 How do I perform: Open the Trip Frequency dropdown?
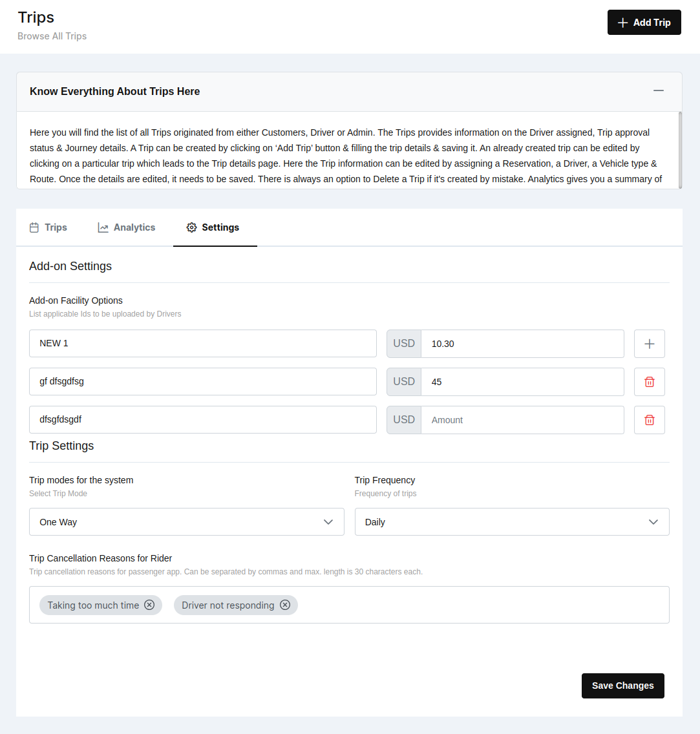[511, 522]
